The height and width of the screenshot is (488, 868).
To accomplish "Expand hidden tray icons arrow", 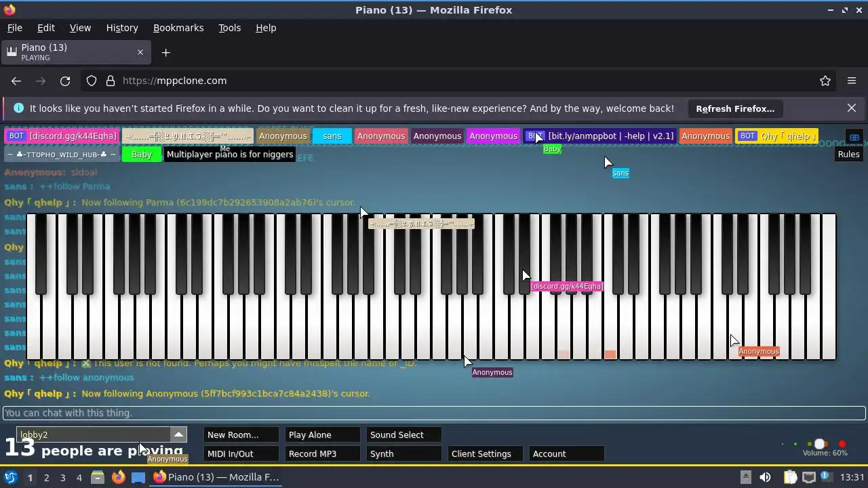I will click(x=745, y=477).
